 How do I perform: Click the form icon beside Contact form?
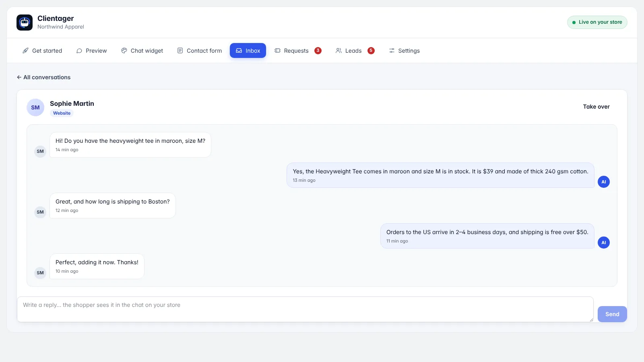[180, 51]
